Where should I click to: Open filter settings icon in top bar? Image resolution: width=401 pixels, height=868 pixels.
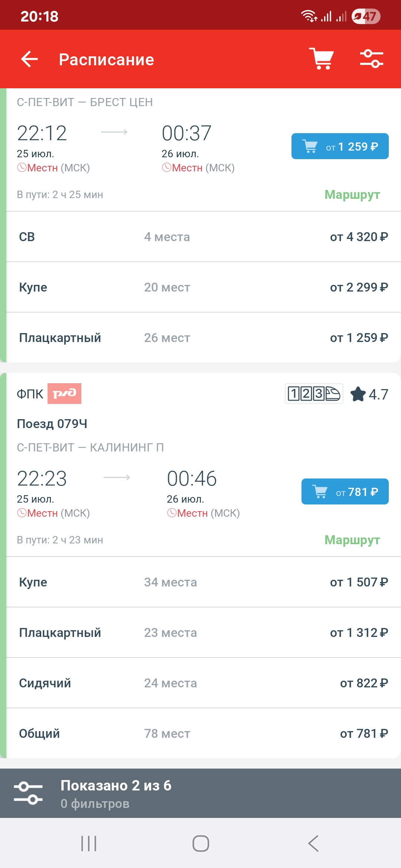pos(371,59)
